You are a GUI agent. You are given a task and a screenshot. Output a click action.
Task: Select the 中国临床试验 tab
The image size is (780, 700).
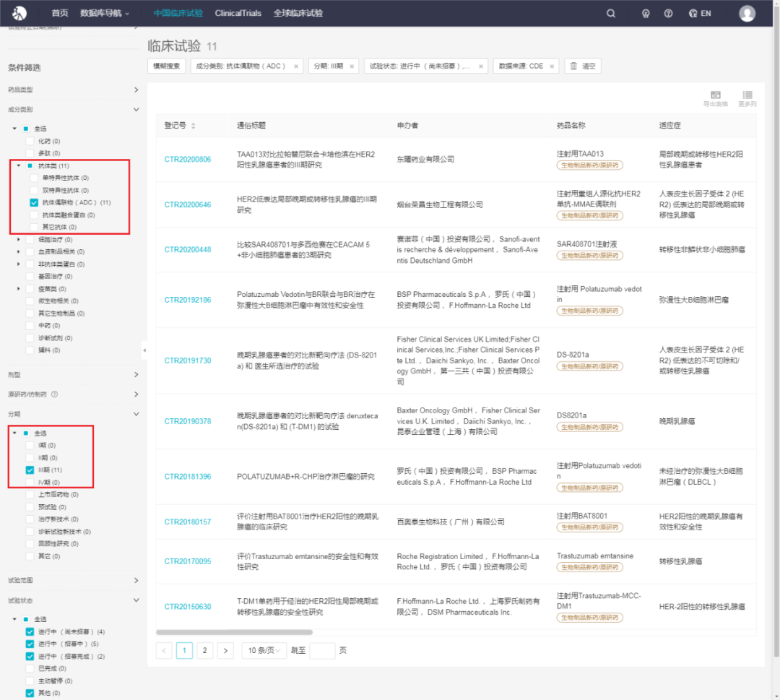tap(178, 14)
